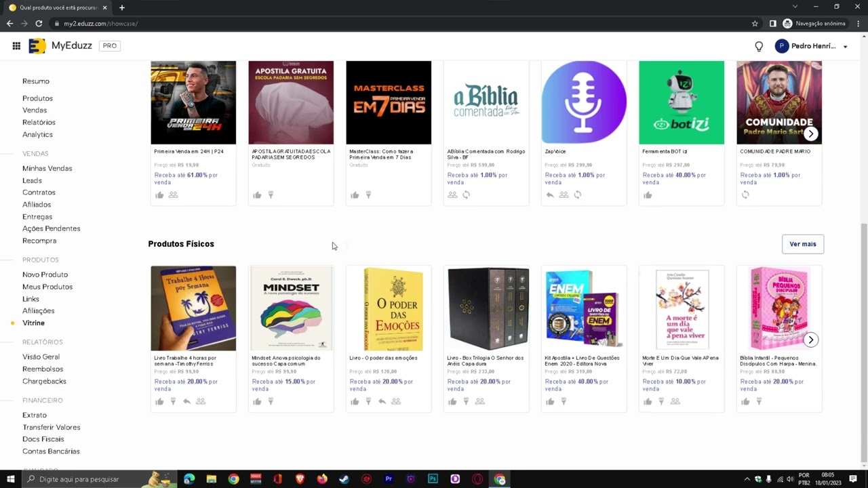
Task: Click the thumbs-up icon on Ferramenta BOT izi card
Action: [x=648, y=195]
